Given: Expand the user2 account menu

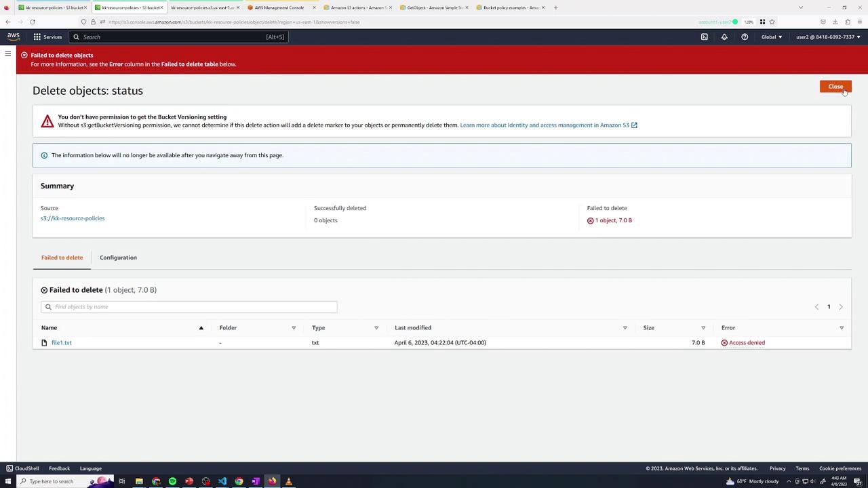Looking at the screenshot, I should [829, 37].
